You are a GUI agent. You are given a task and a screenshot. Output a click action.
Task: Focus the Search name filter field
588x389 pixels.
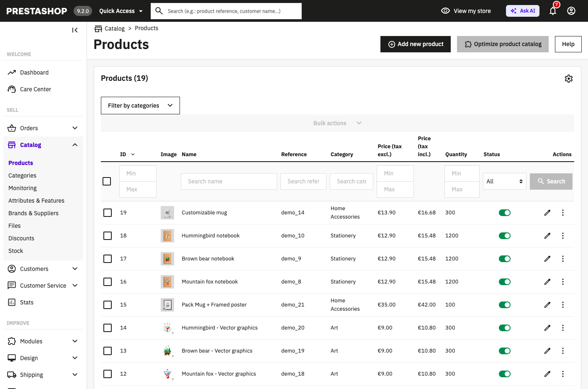229,181
